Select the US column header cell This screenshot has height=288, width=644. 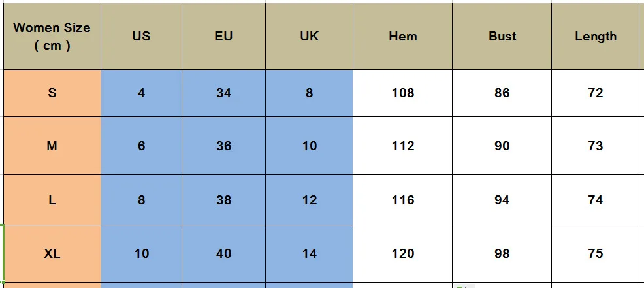(141, 37)
